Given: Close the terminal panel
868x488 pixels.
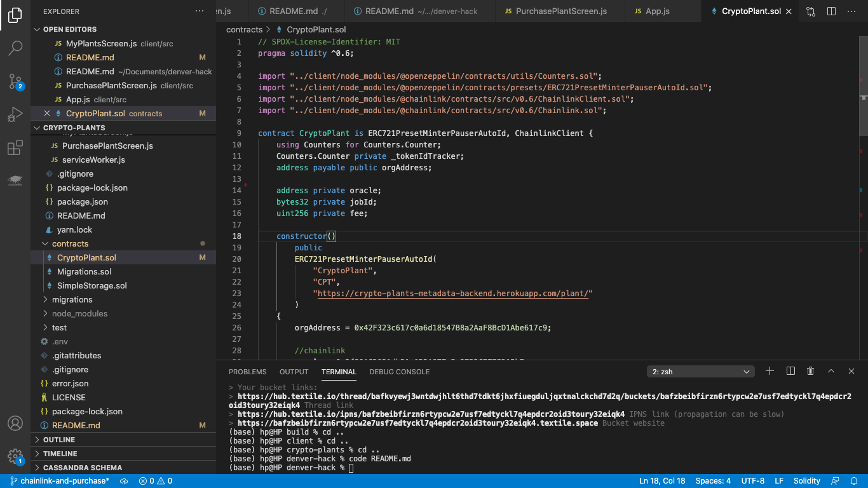Looking at the screenshot, I should (x=851, y=371).
